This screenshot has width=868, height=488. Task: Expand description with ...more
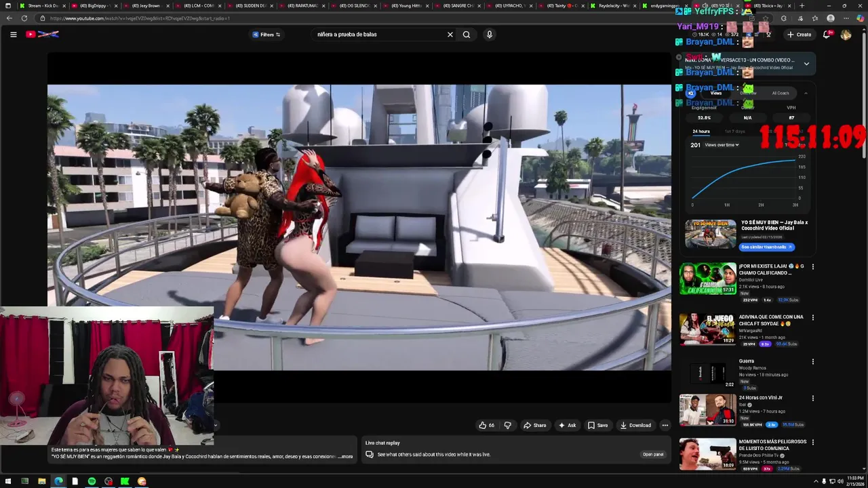click(x=346, y=457)
